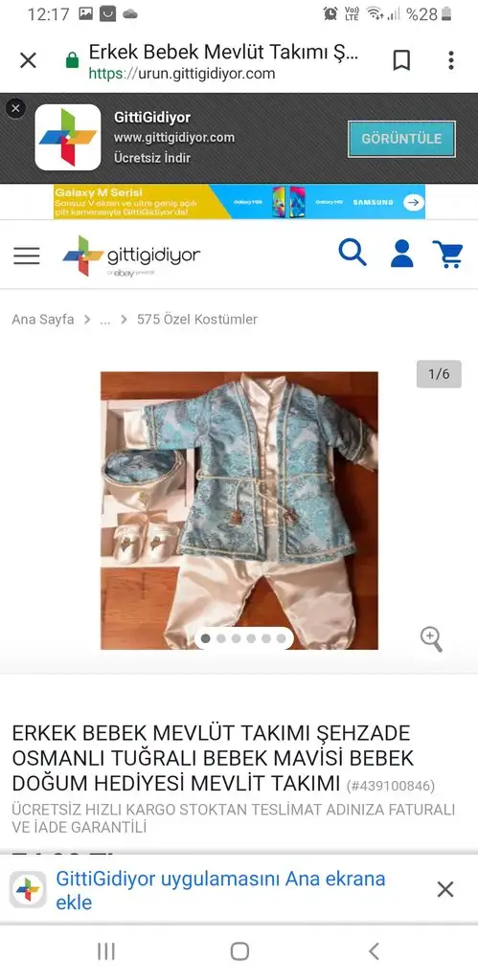Screen dimensions: 478x980
Task: Open the user account profile icon
Action: 401,253
